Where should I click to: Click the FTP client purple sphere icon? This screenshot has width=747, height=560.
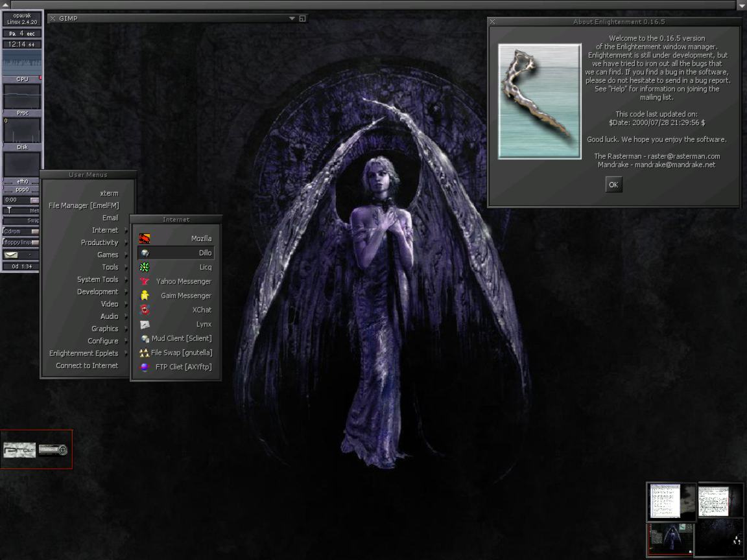coord(145,367)
